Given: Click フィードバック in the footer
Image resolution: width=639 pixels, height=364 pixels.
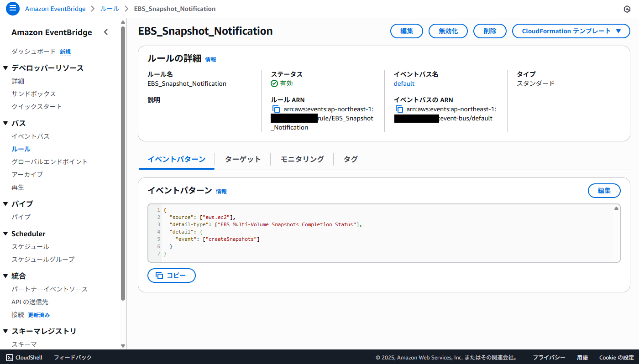Looking at the screenshot, I should coord(73,358).
